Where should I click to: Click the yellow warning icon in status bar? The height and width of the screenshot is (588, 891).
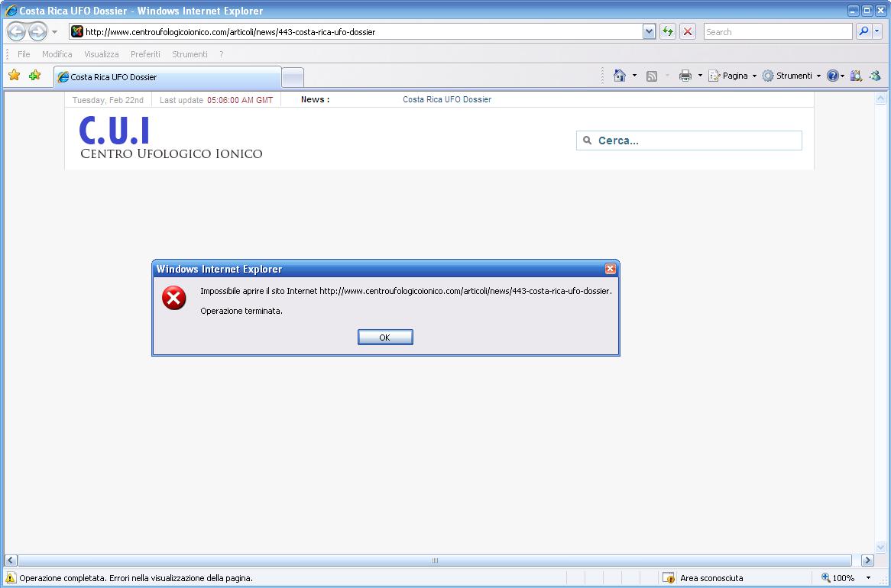point(11,578)
